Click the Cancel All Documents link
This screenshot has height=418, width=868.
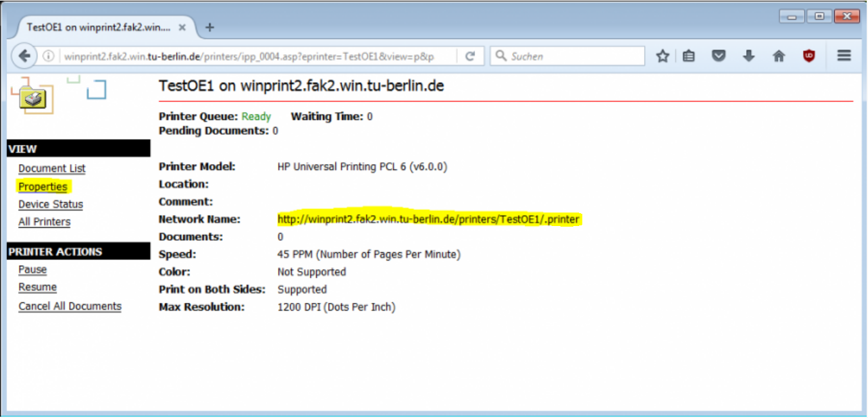point(70,306)
